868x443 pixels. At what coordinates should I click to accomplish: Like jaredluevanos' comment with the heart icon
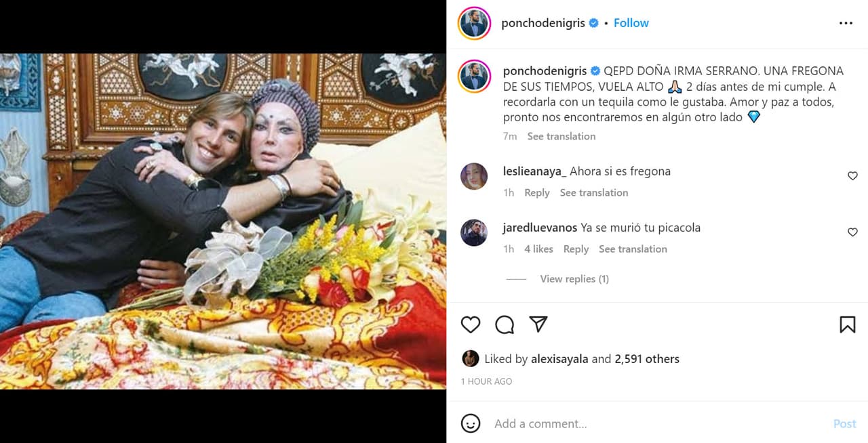852,232
